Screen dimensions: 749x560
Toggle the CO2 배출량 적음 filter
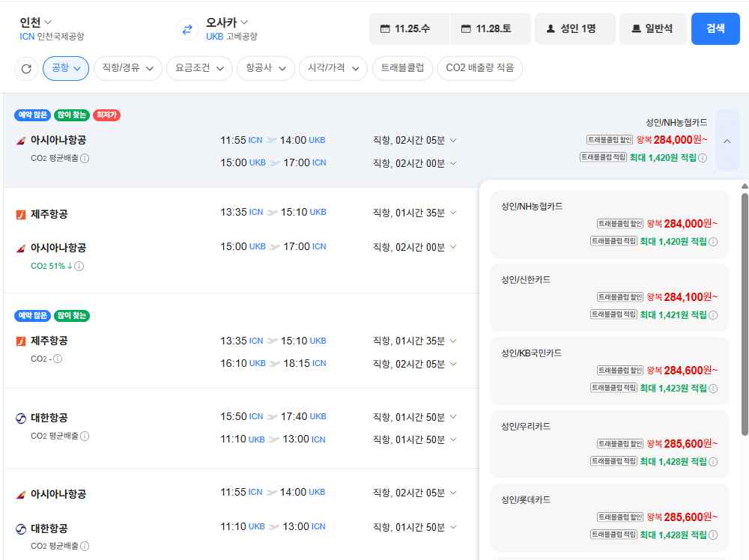tap(479, 68)
